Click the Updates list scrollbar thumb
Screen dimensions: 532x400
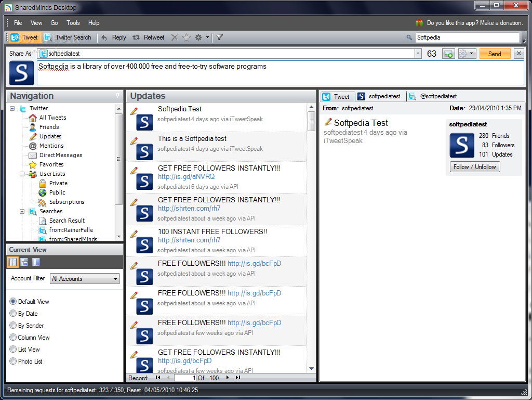(x=311, y=121)
